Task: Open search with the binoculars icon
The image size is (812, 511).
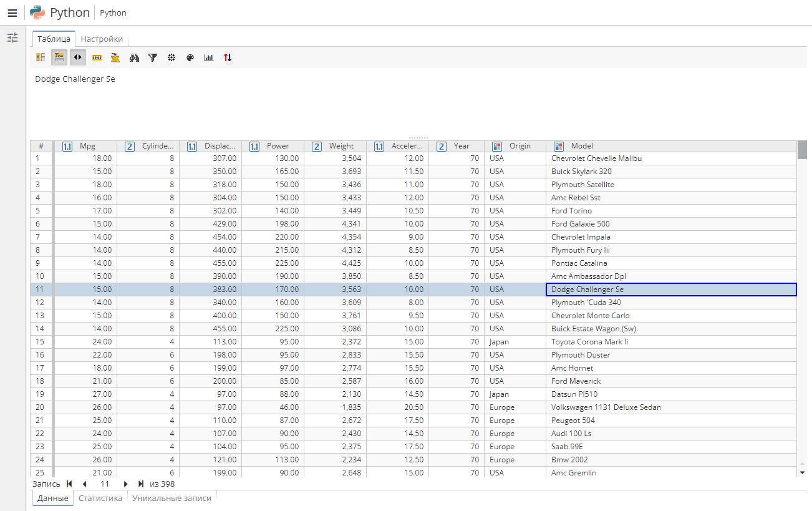Action: click(x=134, y=57)
